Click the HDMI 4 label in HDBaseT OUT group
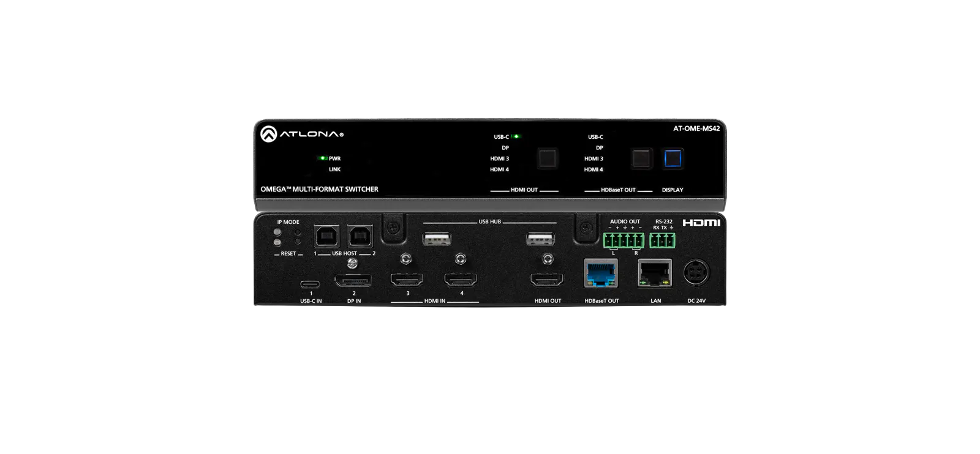 [594, 169]
